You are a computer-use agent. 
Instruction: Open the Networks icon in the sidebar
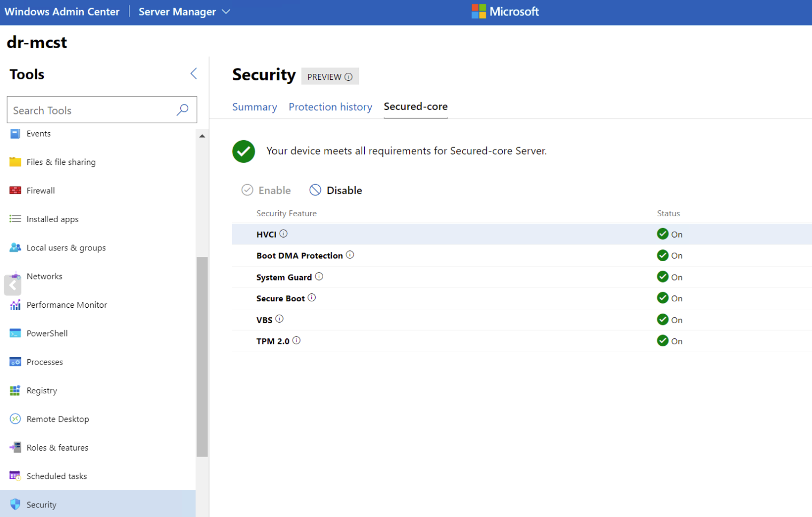coord(15,276)
